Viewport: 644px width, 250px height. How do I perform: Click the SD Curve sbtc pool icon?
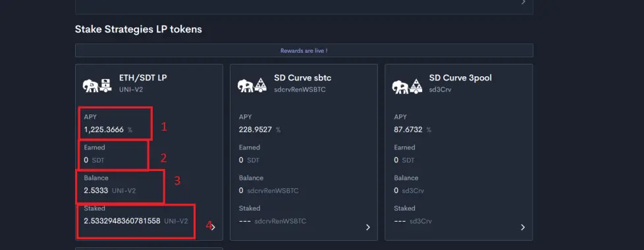[252, 86]
